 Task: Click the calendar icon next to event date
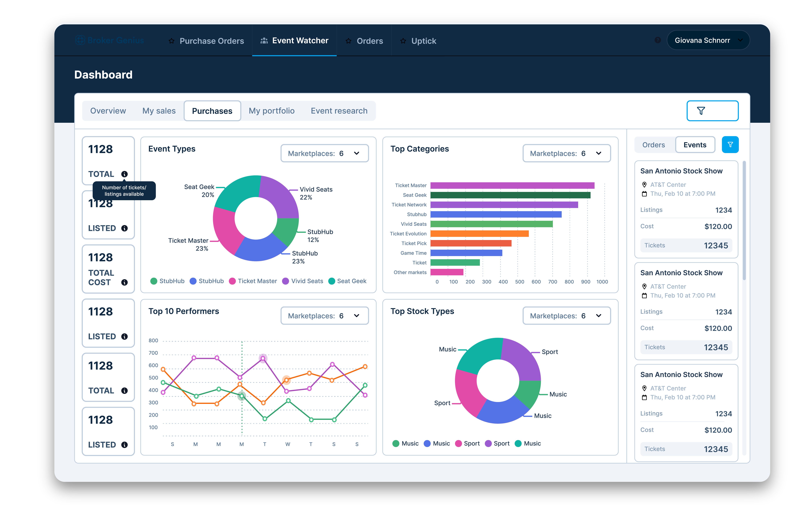[644, 194]
